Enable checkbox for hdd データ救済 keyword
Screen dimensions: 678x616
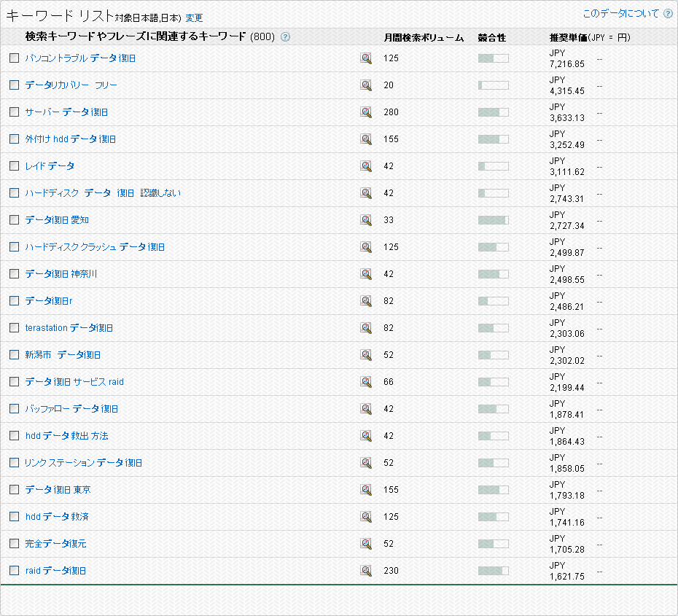14,517
